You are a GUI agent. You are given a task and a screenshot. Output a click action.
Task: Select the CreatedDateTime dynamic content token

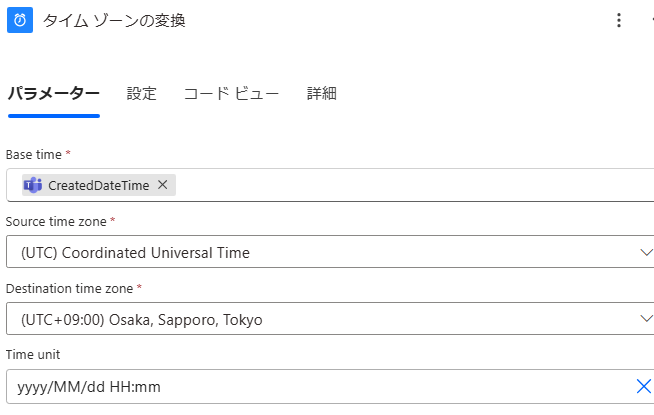coord(98,185)
